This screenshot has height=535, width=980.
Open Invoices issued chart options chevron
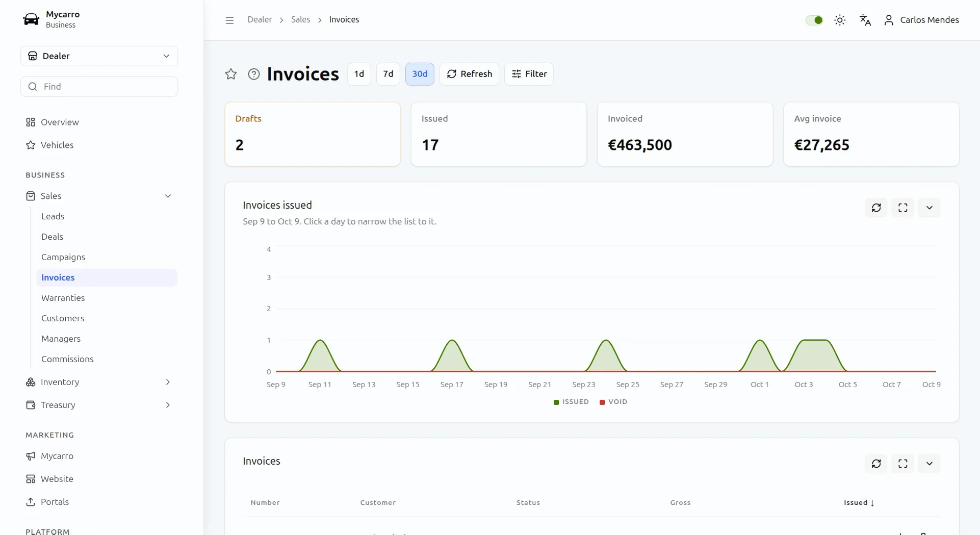930,208
